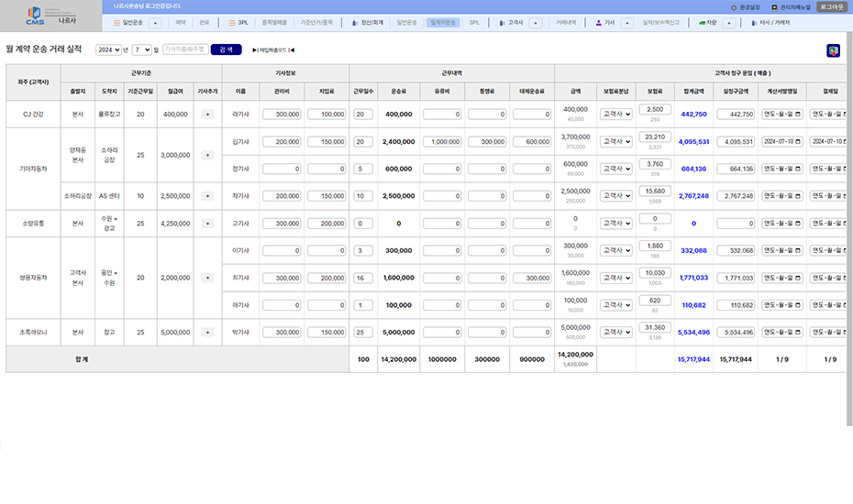Click the CMS 나르샤 logo
The width and height of the screenshot is (853, 504).
coord(51,16)
